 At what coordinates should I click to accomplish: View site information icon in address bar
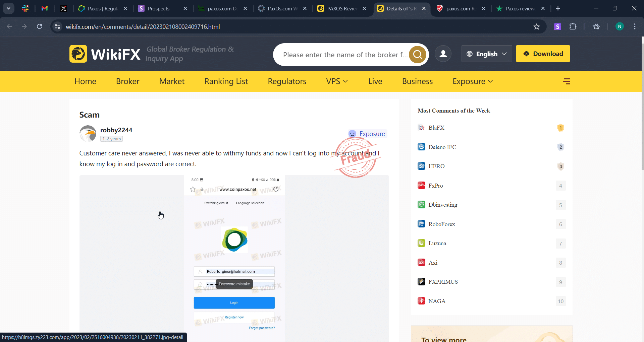[x=58, y=26]
